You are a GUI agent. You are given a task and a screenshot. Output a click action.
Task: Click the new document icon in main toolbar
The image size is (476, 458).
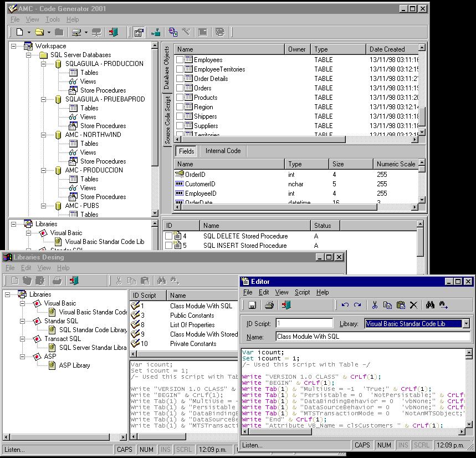20,32
